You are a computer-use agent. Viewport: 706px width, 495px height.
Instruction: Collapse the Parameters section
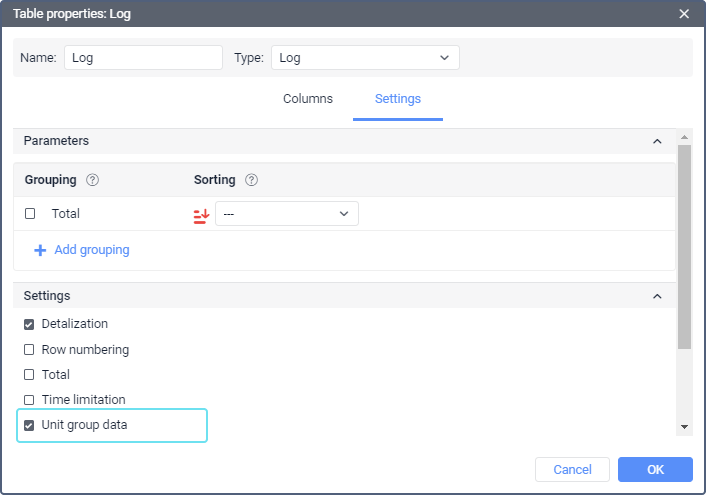(x=657, y=142)
